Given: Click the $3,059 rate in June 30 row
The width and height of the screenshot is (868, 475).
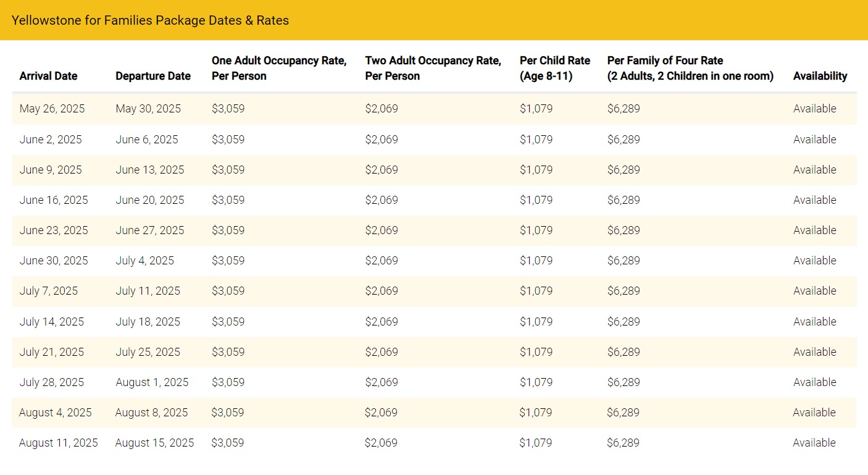Looking at the screenshot, I should point(228,261).
